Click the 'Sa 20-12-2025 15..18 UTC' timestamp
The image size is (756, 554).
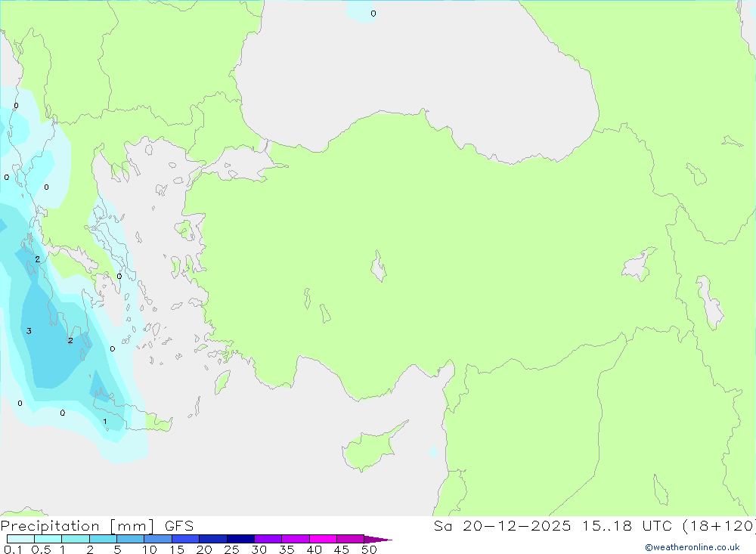click(553, 525)
